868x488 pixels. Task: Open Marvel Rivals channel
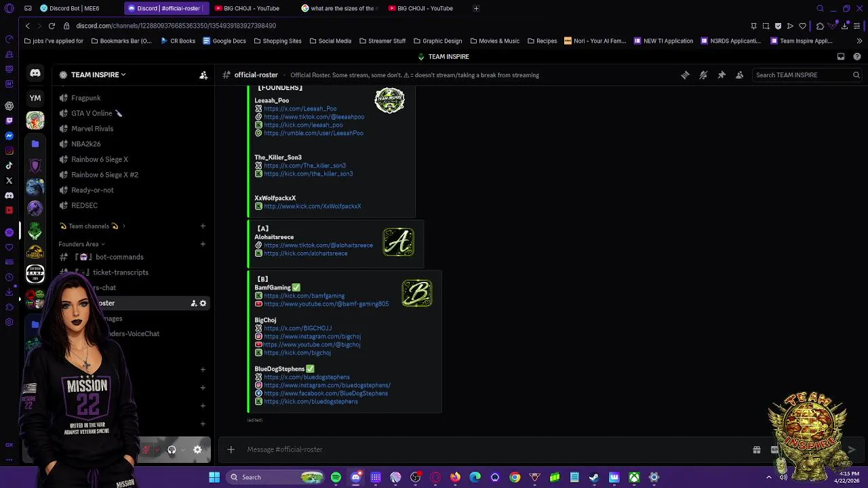pos(133,129)
